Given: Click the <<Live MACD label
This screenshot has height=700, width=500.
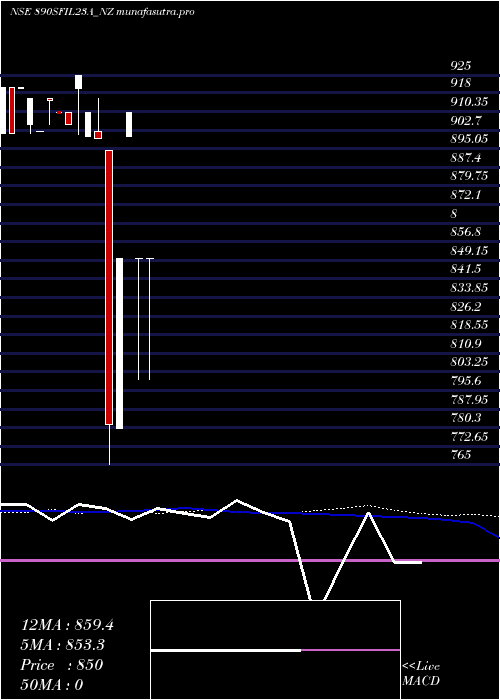Looking at the screenshot, I should pos(421,673).
